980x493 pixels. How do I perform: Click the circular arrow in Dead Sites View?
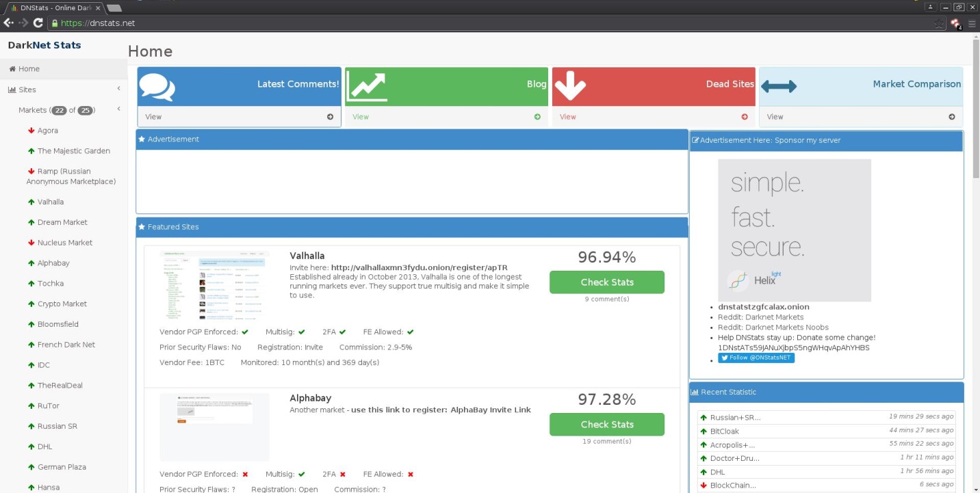tap(745, 117)
